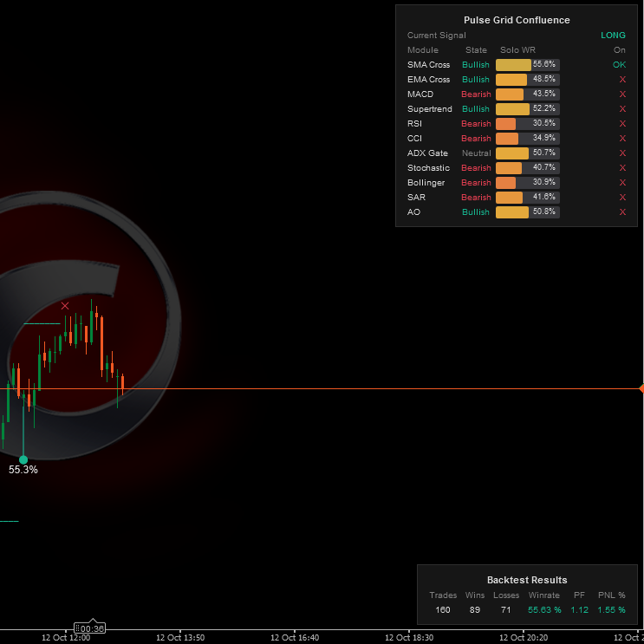644x644 pixels.
Task: Click the 12 Oct 20:20 time label
Action: point(524,638)
